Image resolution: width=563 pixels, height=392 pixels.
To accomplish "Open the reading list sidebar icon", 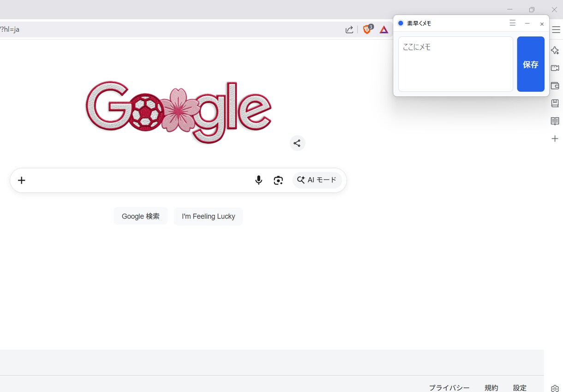I will 555,121.
